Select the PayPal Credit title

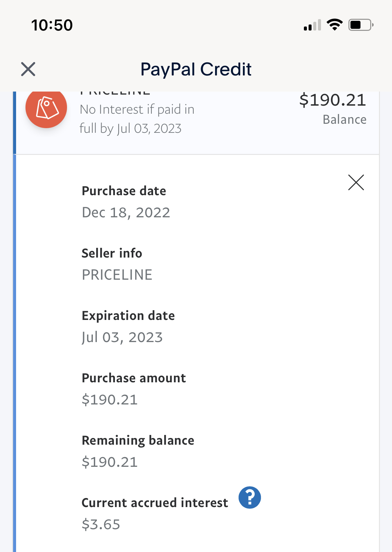coord(196,69)
